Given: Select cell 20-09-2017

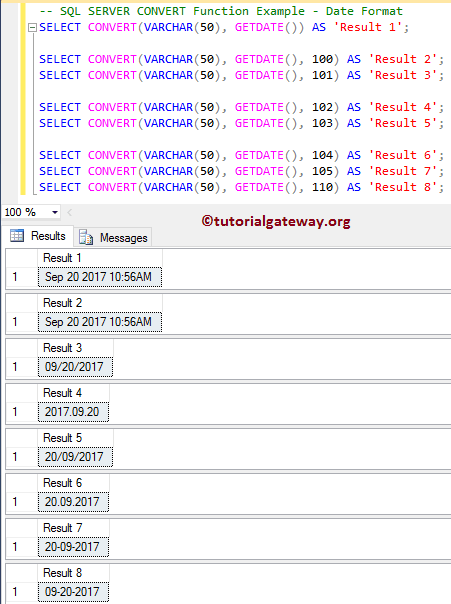Looking at the screenshot, I should 73,547.
